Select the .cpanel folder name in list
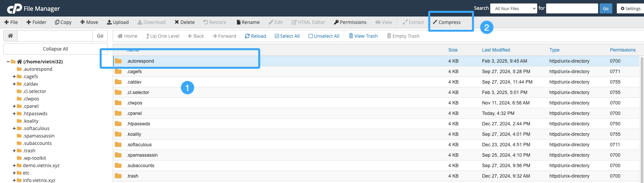The height and width of the screenshot is (183, 644). pos(134,113)
